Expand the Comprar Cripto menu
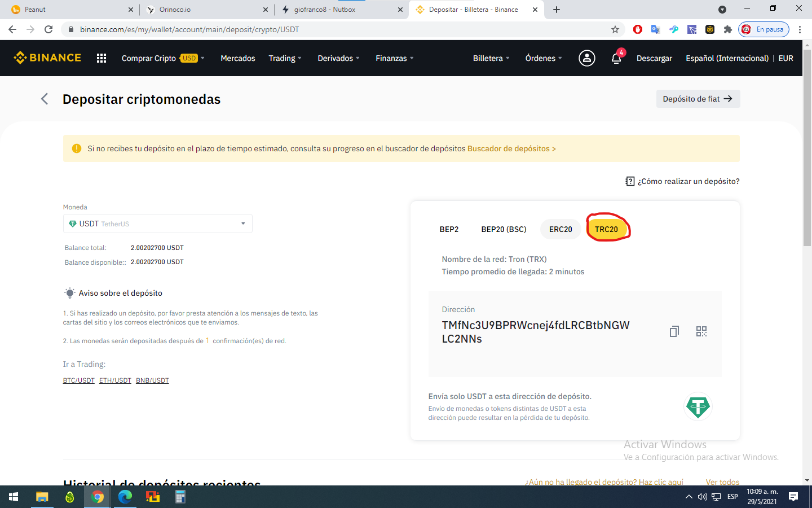The width and height of the screenshot is (812, 508). tap(163, 58)
